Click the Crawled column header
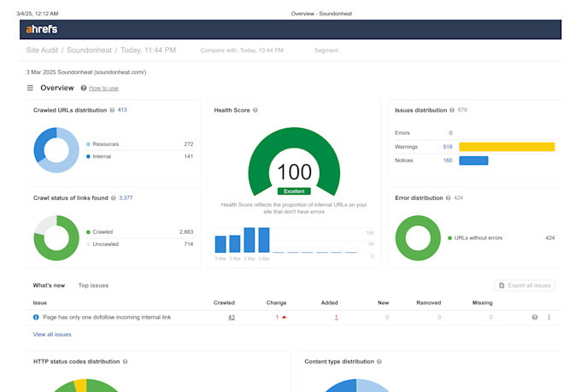The image size is (581, 392). click(x=224, y=302)
